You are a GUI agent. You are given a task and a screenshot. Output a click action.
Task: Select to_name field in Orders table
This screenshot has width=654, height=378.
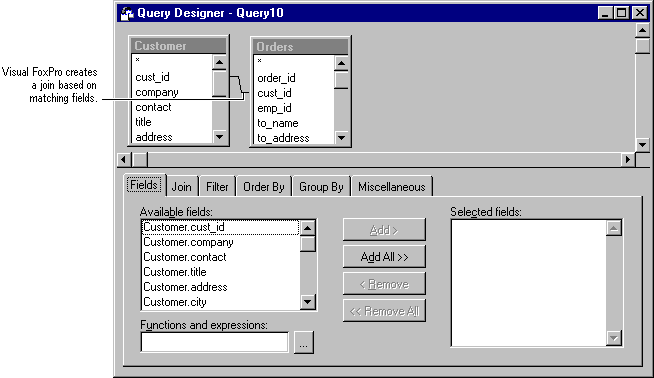pos(294,123)
